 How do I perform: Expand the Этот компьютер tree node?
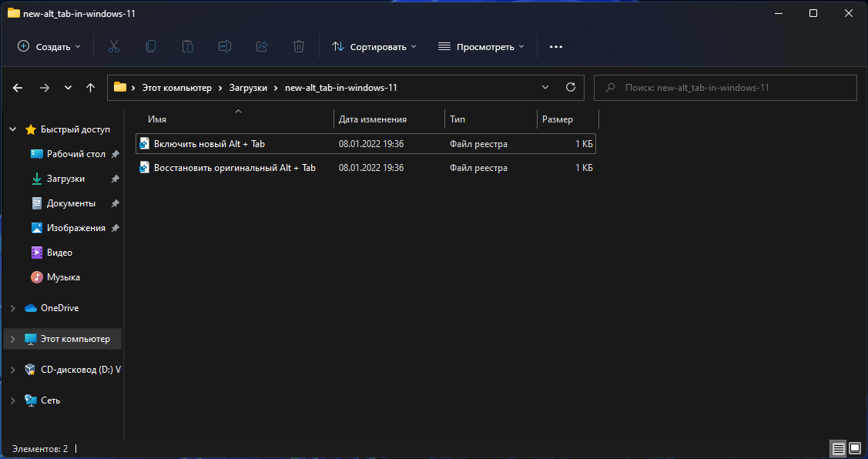13,339
